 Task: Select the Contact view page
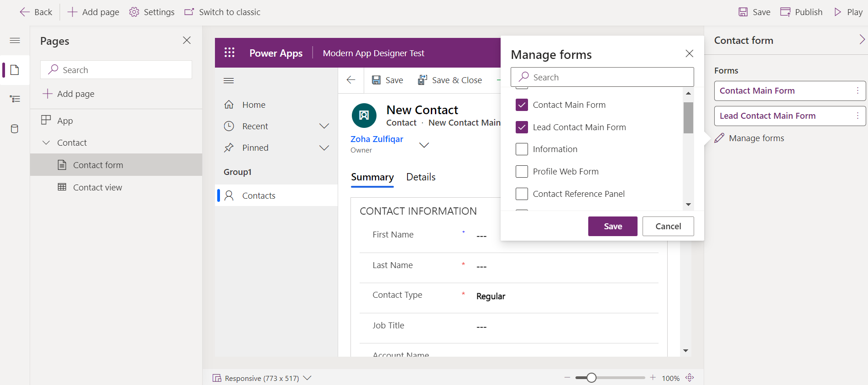(116, 187)
